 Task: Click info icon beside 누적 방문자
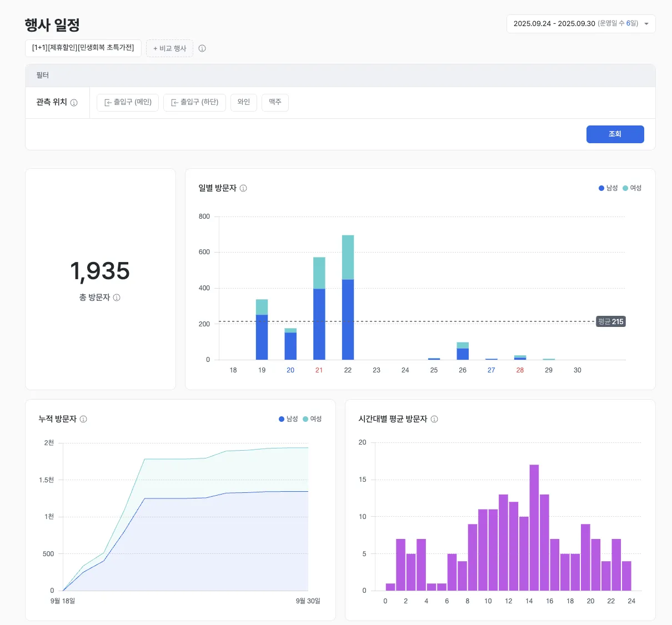pos(83,419)
